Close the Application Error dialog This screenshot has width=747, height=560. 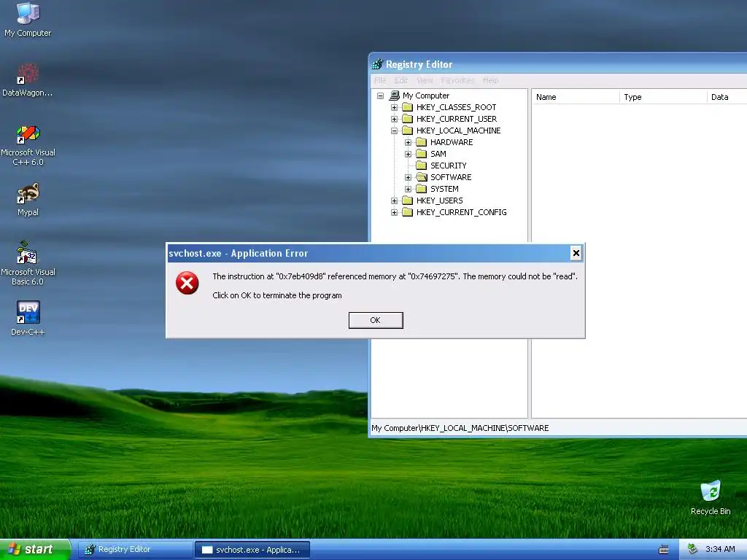point(576,253)
